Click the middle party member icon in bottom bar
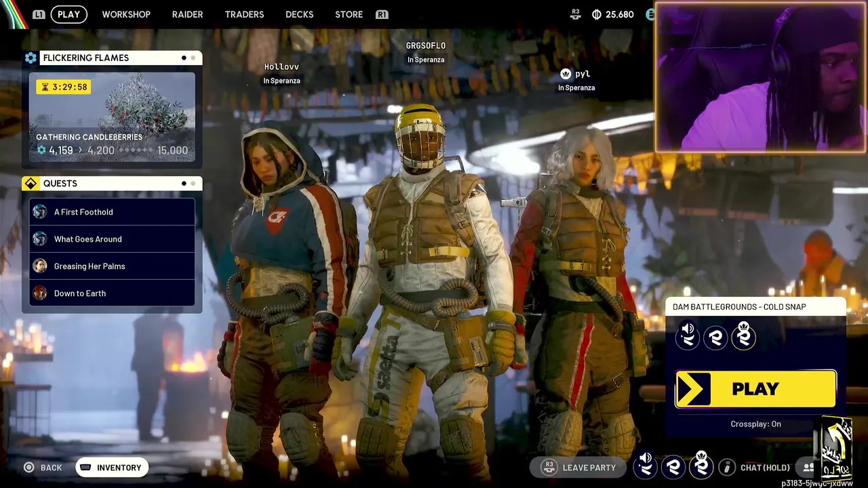The image size is (868, 488). coord(673,466)
